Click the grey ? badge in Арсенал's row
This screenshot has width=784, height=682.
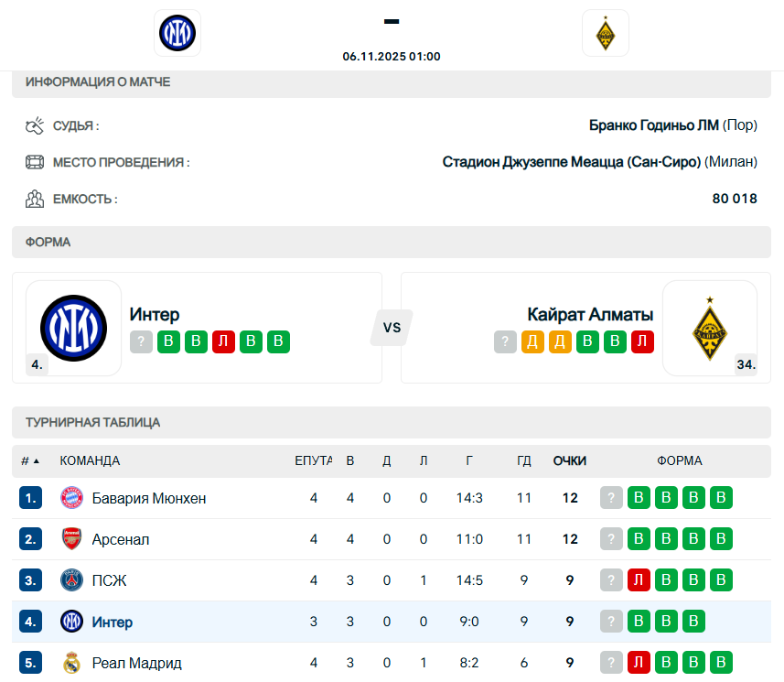click(x=611, y=539)
